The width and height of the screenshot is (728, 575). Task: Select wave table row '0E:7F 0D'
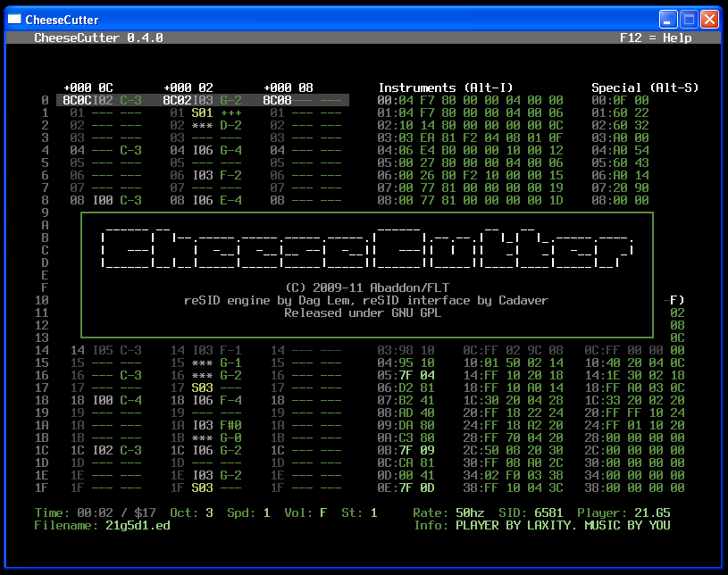(406, 488)
